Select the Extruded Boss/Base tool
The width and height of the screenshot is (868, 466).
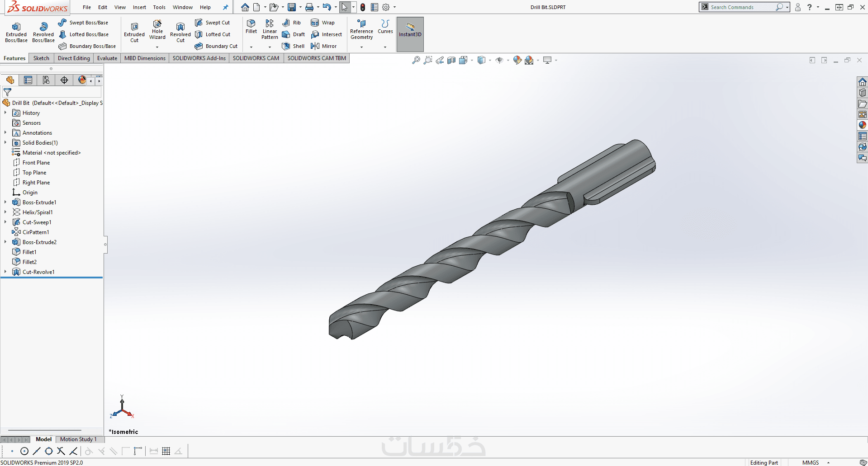tap(16, 33)
